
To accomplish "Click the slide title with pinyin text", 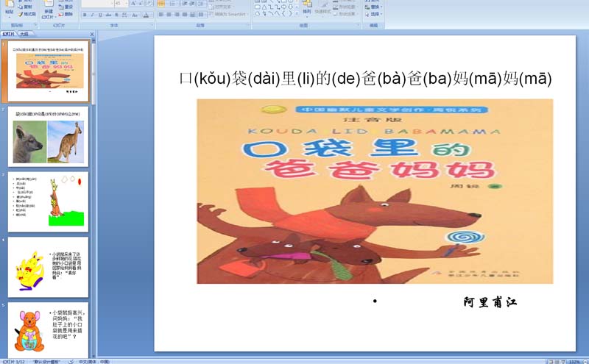I will [365, 79].
